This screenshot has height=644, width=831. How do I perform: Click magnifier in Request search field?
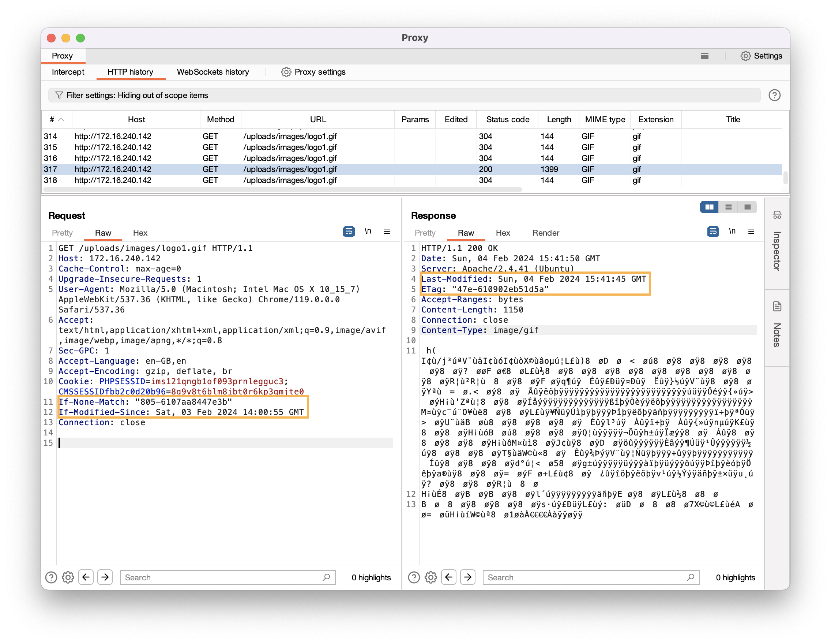coord(326,577)
